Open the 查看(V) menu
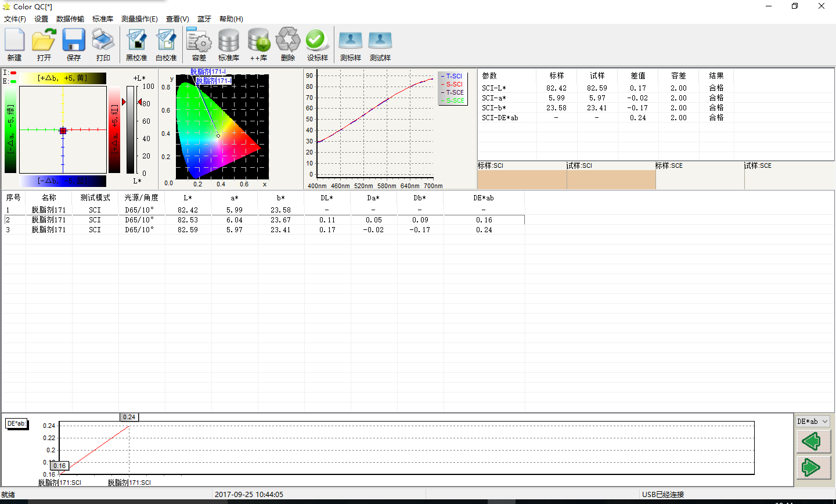 coord(178,19)
